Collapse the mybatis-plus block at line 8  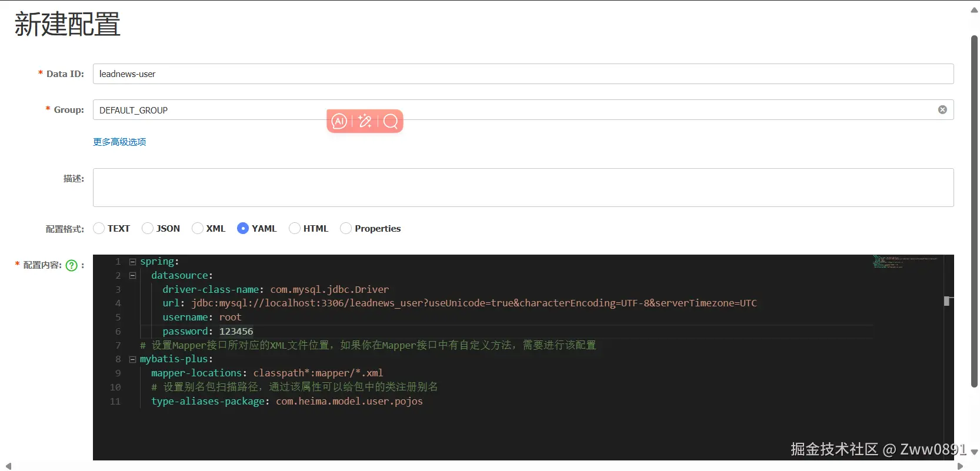[x=132, y=359]
